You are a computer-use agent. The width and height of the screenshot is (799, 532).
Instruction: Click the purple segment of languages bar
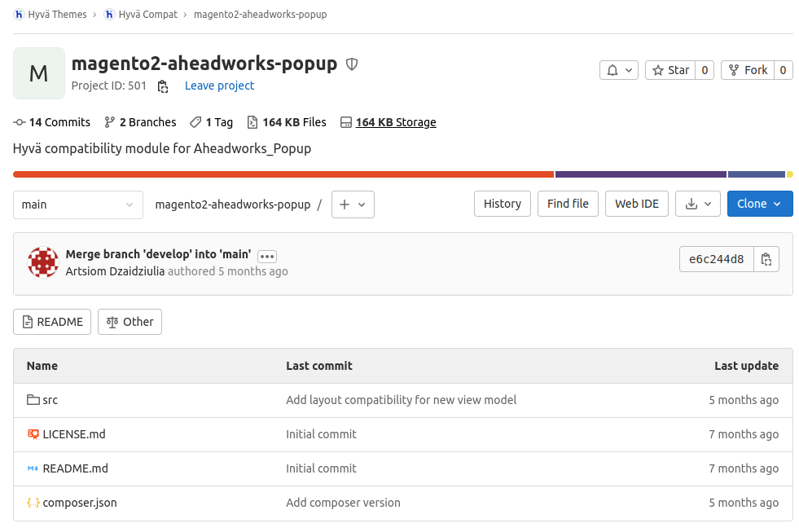640,175
